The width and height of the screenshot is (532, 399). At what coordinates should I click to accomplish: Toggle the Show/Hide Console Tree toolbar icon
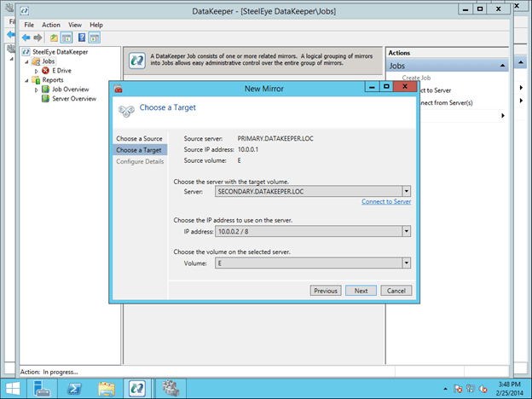[x=67, y=38]
